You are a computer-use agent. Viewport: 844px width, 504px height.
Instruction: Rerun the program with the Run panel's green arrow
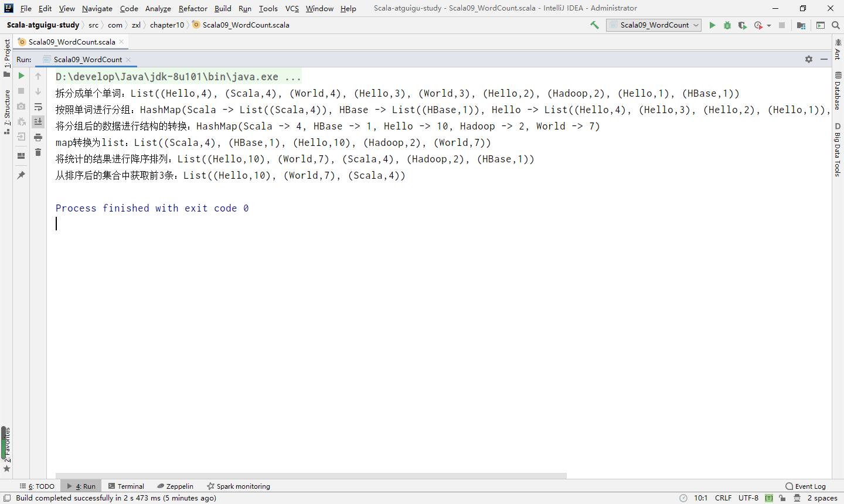pos(21,76)
